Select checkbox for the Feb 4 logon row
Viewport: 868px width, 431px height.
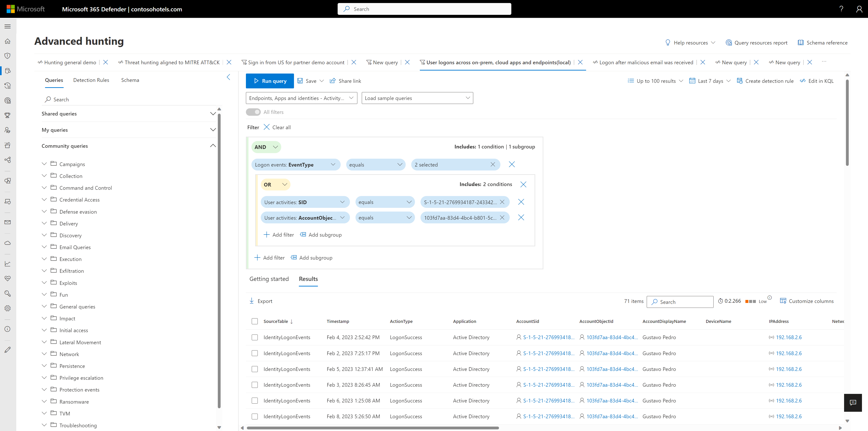[x=255, y=337]
